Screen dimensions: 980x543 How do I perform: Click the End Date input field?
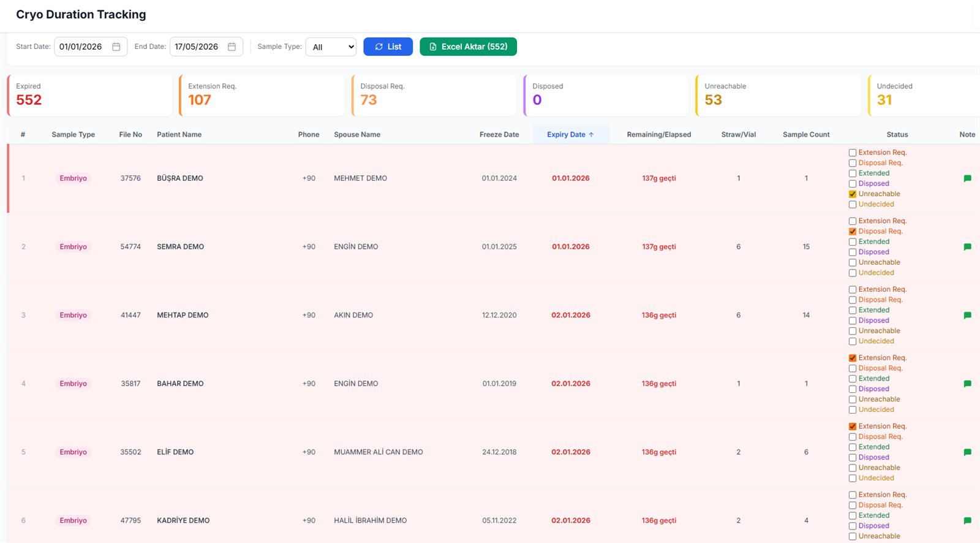206,47
